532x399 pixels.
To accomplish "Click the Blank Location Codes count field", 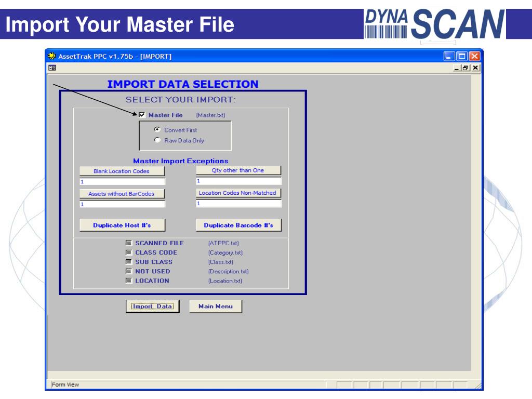I will coord(122,181).
